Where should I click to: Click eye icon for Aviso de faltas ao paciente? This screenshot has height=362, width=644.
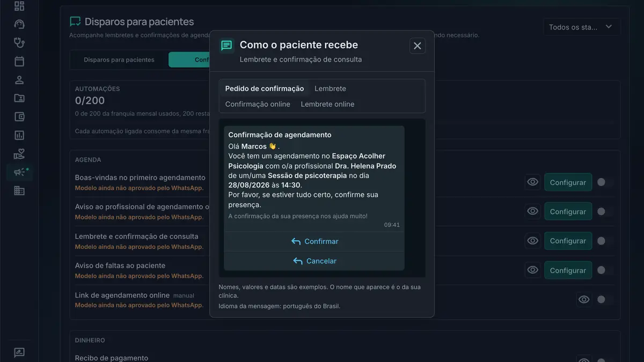point(532,270)
